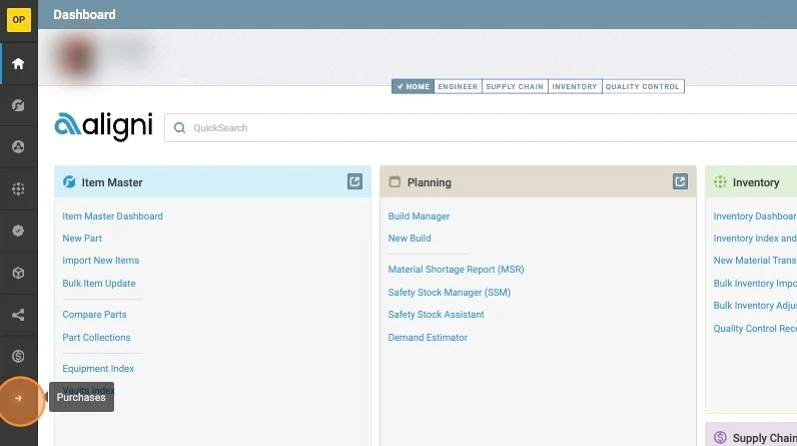
Task: Open the New Part link
Action: [82, 238]
